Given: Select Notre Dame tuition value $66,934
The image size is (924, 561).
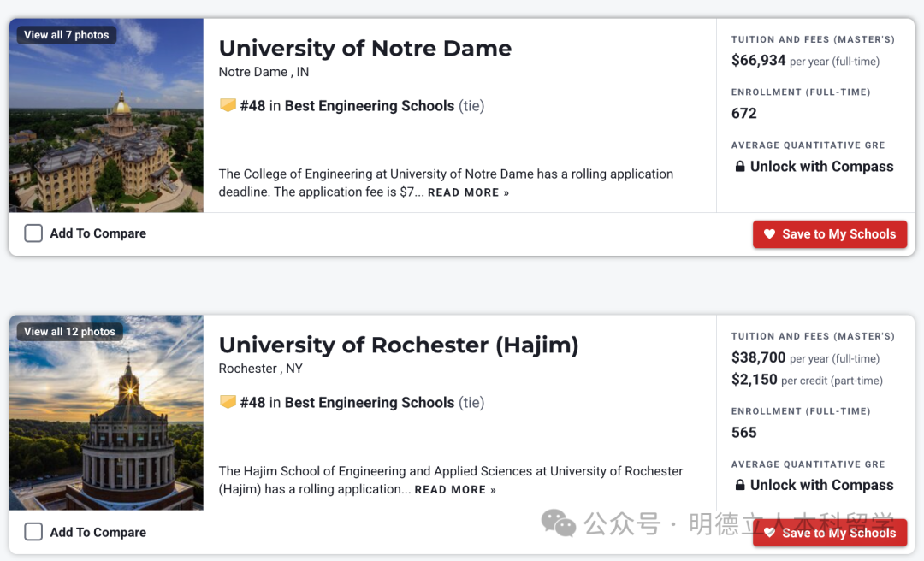Looking at the screenshot, I should pyautogui.click(x=758, y=60).
